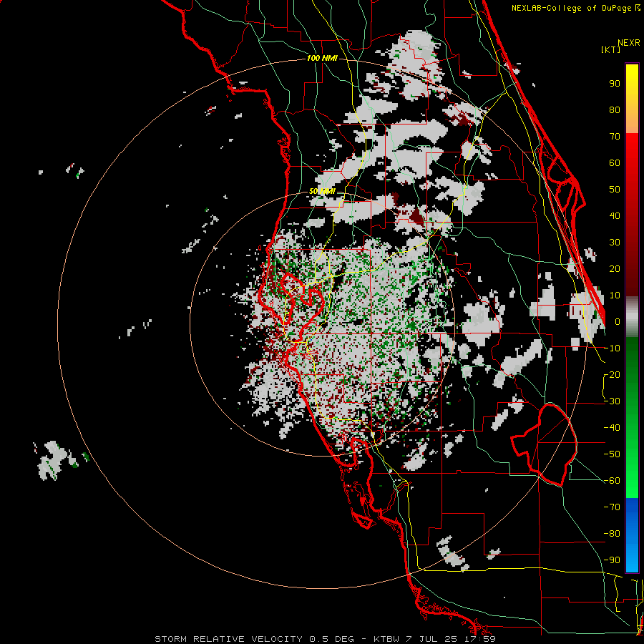Select the positive 10 value on the scale
The height and width of the screenshot is (644, 644).
[615, 296]
